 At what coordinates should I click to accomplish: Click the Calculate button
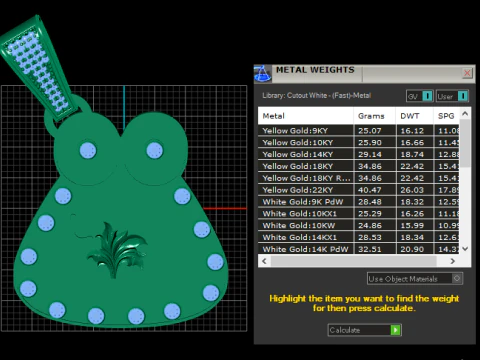pyautogui.click(x=364, y=330)
